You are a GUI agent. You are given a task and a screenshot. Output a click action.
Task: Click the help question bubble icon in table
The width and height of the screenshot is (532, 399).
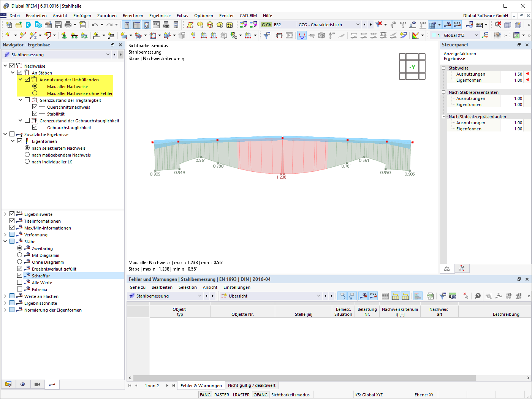478,296
